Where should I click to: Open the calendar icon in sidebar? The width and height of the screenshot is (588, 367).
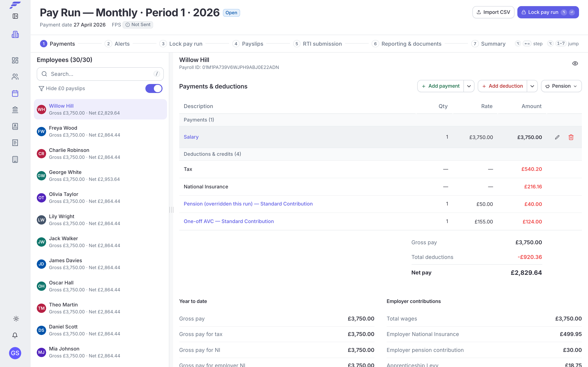click(15, 93)
